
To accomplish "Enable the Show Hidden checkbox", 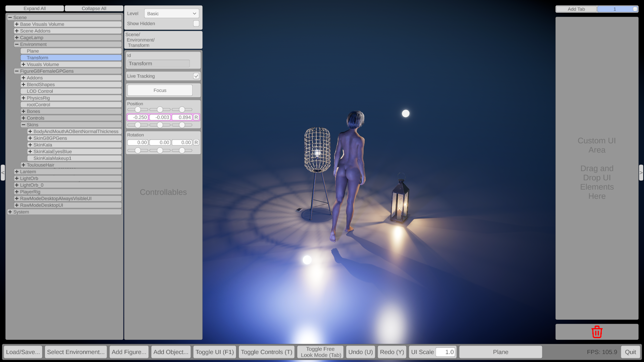I will tap(196, 23).
